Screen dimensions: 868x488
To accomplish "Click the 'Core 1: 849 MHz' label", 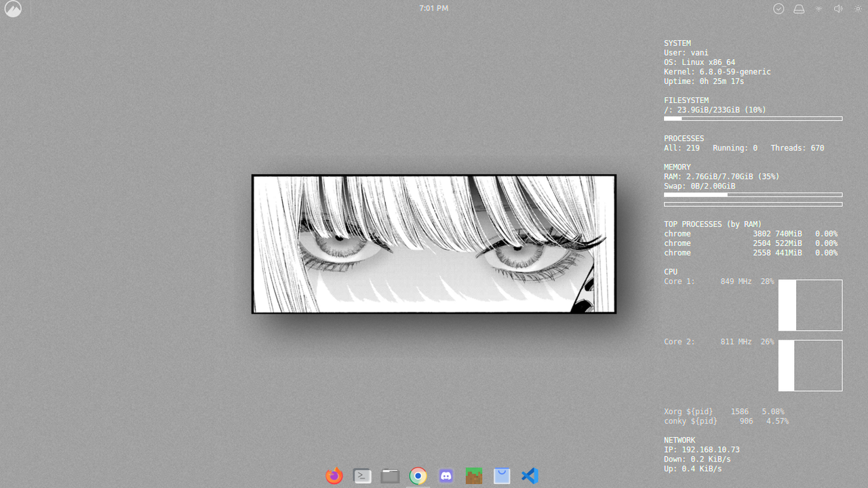I will coord(708,281).
